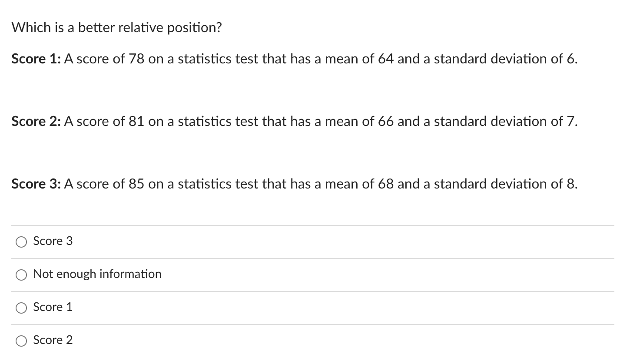The width and height of the screenshot is (630, 364).
Task: Pick the Score 2 radio button
Action: (21, 341)
